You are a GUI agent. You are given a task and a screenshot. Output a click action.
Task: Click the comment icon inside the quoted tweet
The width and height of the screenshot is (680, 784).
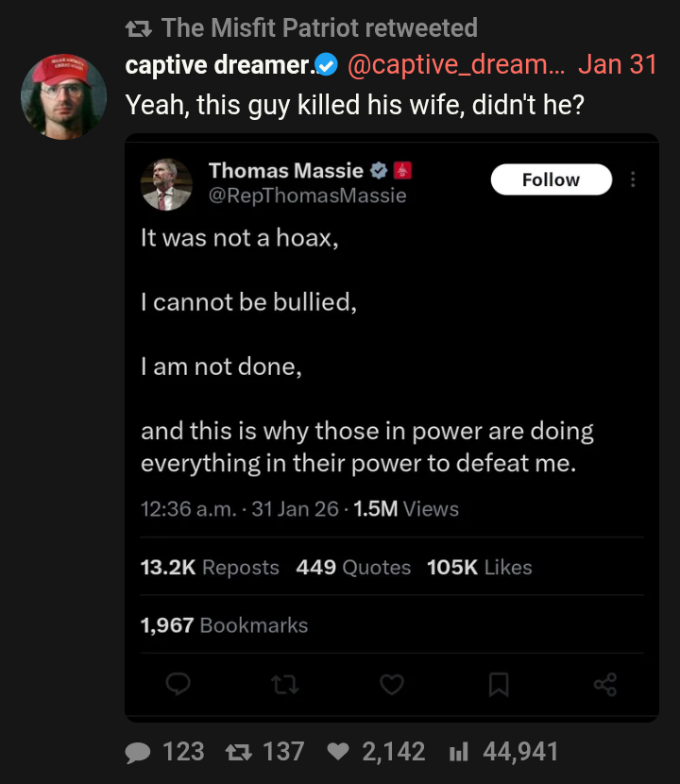[178, 684]
